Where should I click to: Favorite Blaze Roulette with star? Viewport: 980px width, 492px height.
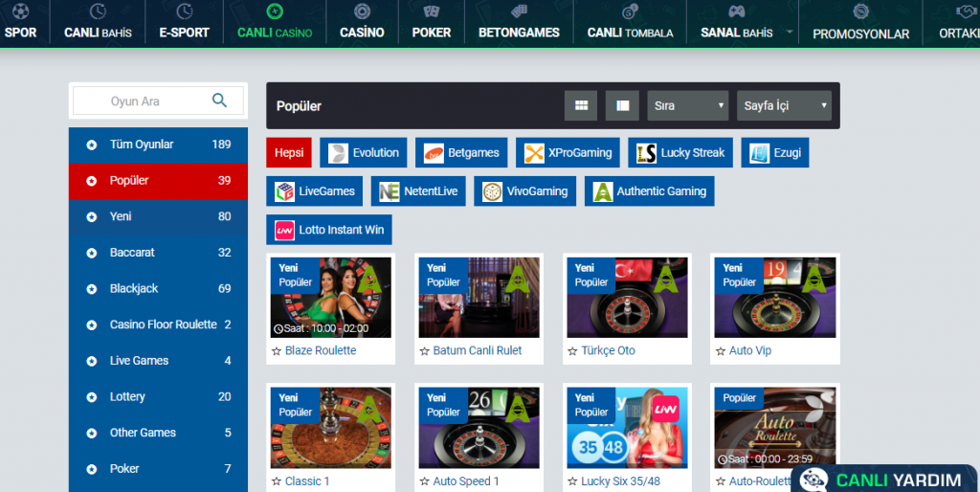(277, 351)
